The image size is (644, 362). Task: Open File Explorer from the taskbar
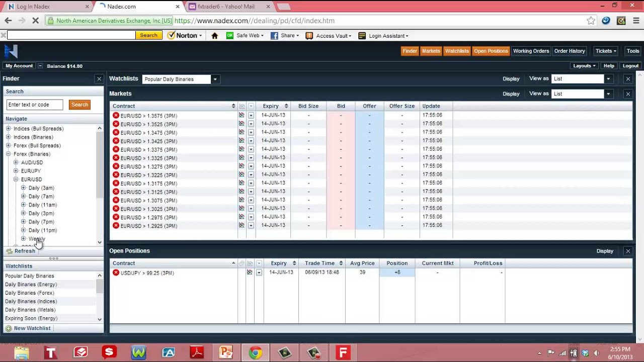click(22, 353)
